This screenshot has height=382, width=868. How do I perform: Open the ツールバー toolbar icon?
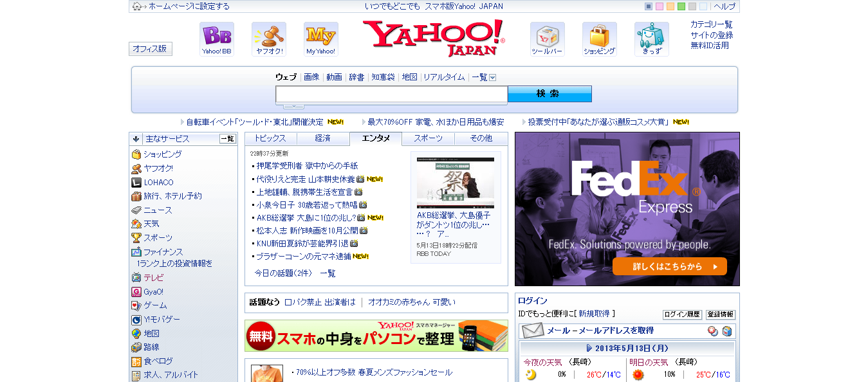coord(548,39)
